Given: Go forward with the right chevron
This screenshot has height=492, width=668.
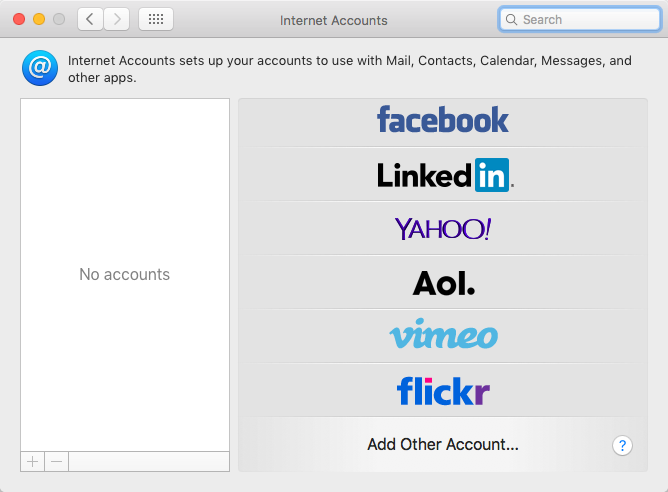Looking at the screenshot, I should click(x=117, y=19).
